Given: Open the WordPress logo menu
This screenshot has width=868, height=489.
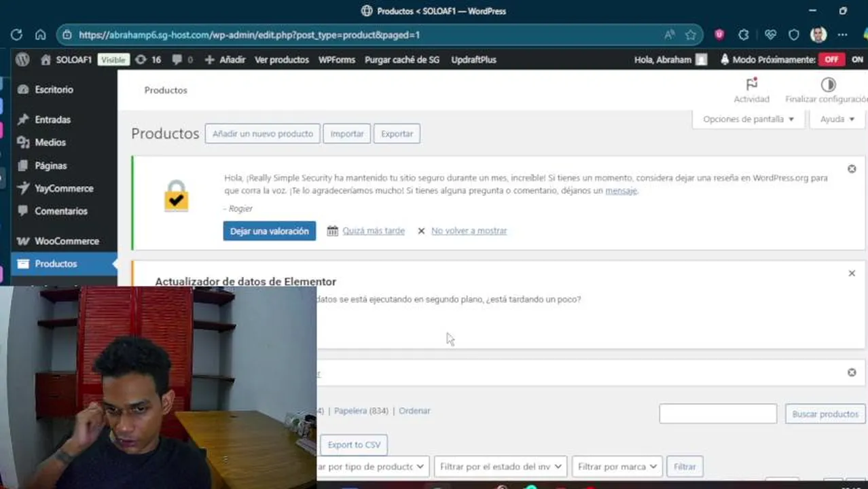Looking at the screenshot, I should click(x=22, y=60).
